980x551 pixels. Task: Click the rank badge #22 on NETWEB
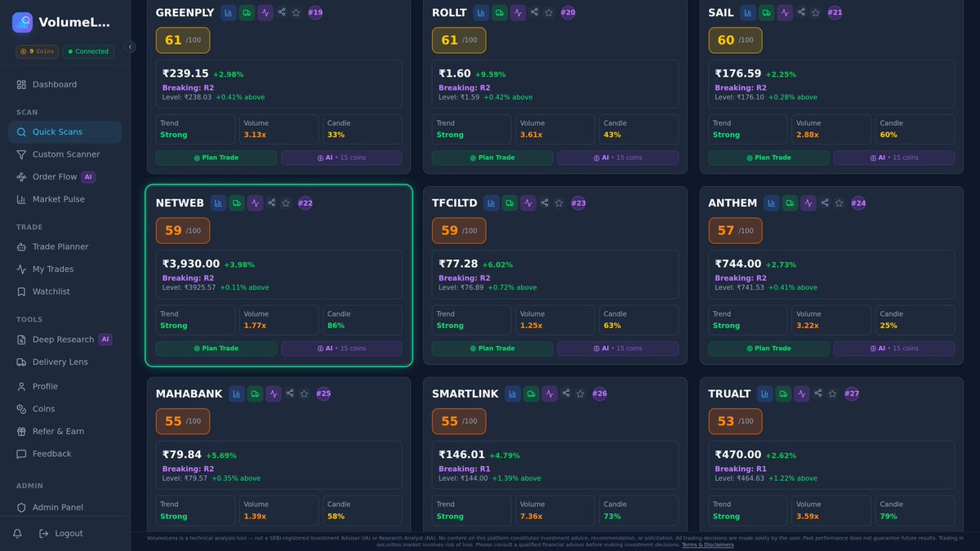pyautogui.click(x=305, y=202)
